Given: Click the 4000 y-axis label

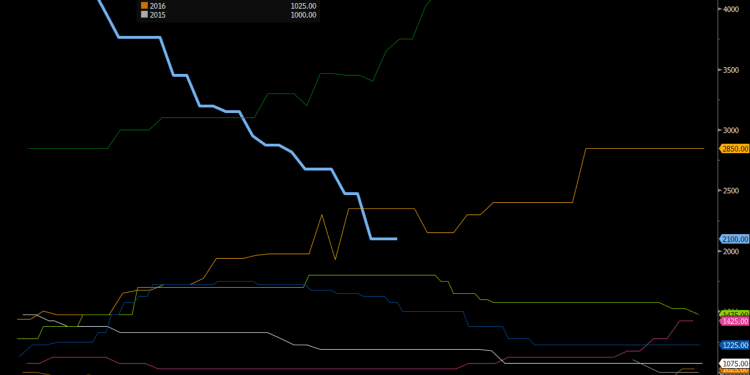Looking at the screenshot, I should coord(730,9).
